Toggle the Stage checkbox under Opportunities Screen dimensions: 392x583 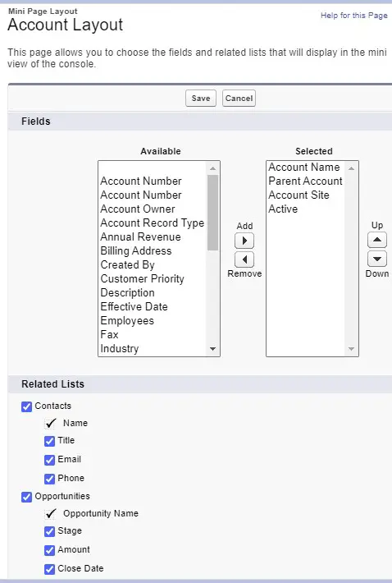(49, 531)
